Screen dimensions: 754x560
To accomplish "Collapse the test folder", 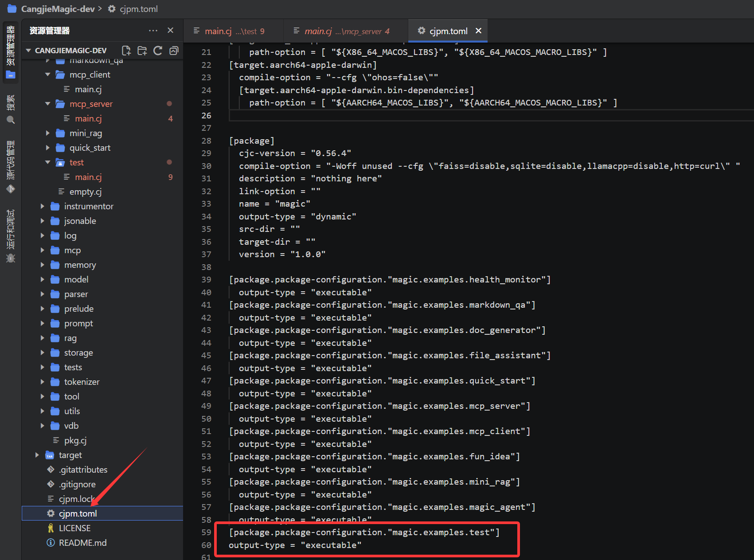I will tap(48, 162).
